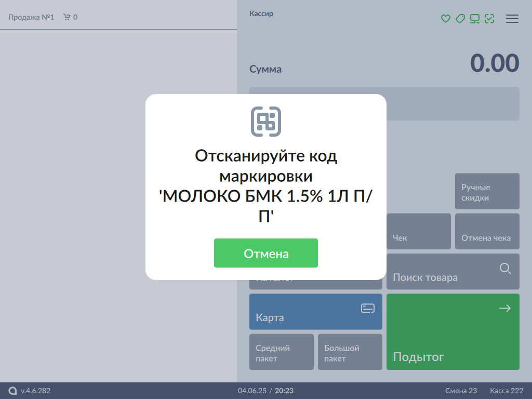Click the card icon on Карта button
Screen dimensions: 532x399
pyautogui.click(x=368, y=309)
